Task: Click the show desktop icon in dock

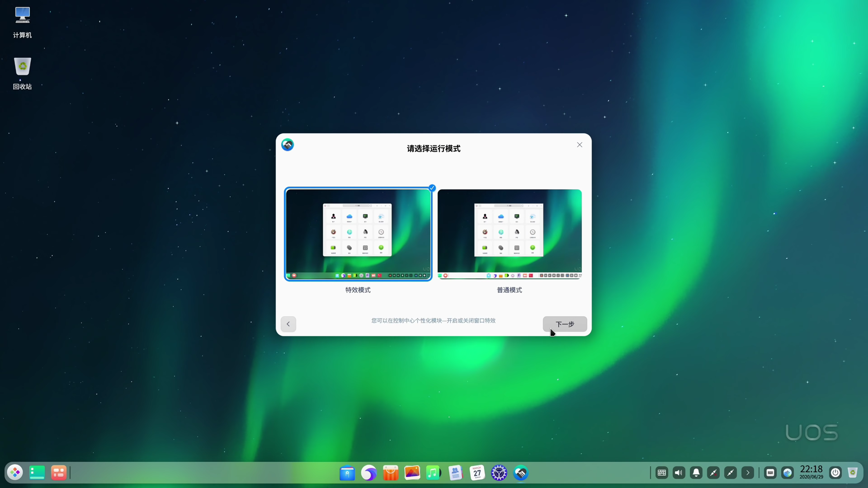Action: pos(37,473)
